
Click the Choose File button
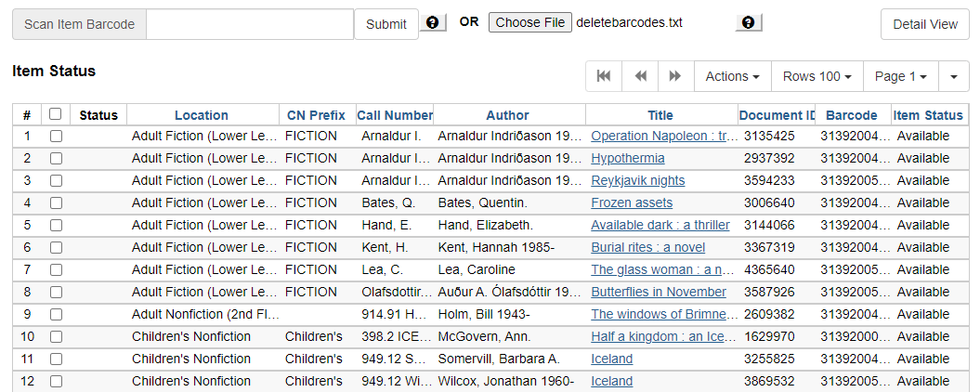(529, 22)
